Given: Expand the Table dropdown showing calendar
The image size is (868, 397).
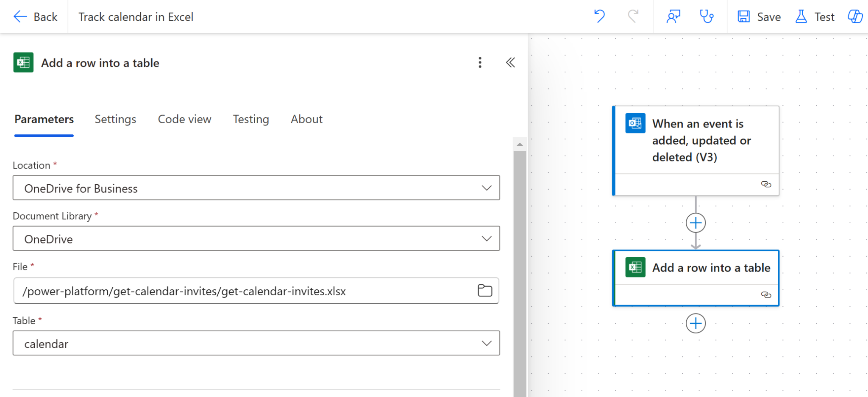Looking at the screenshot, I should [487, 344].
